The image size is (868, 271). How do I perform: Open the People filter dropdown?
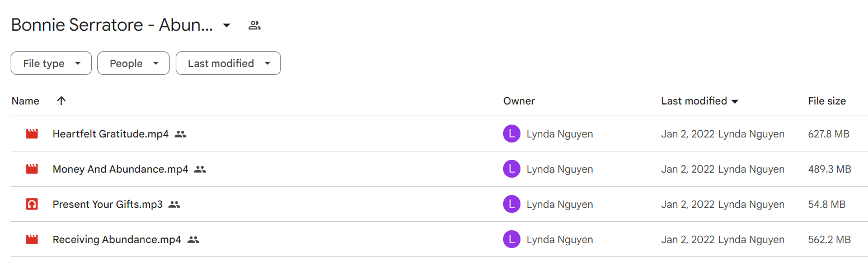pyautogui.click(x=133, y=64)
